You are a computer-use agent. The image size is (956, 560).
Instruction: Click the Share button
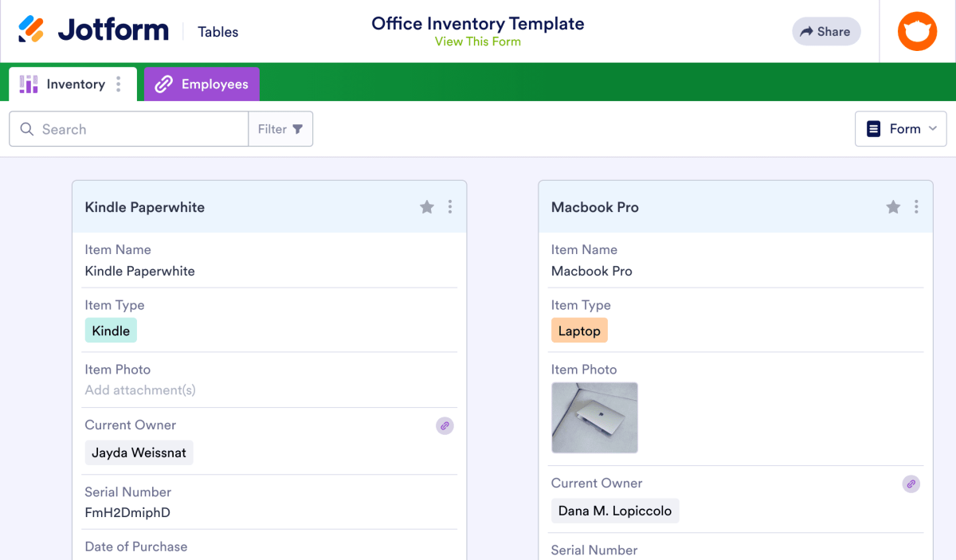point(826,31)
